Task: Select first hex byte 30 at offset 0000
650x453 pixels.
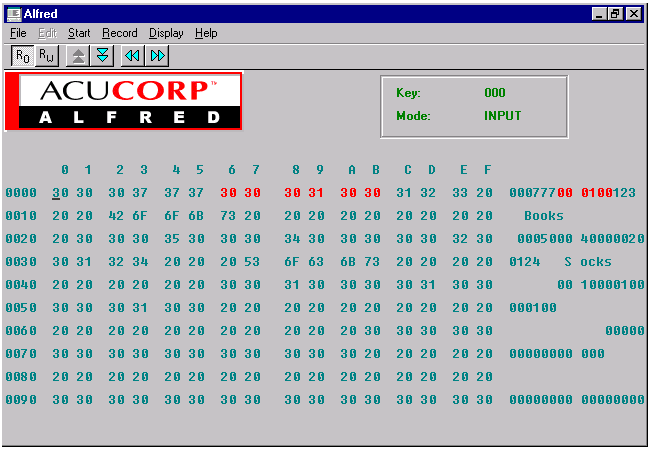Action: pyautogui.click(x=60, y=193)
